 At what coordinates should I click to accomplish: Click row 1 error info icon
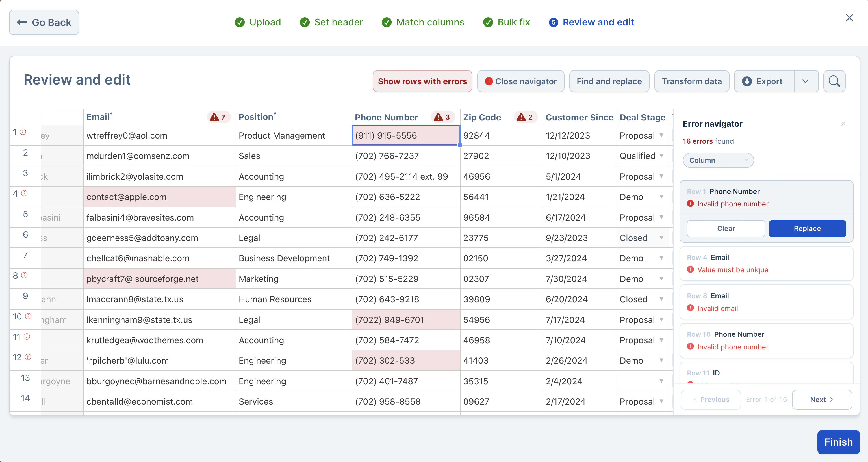coord(23,132)
